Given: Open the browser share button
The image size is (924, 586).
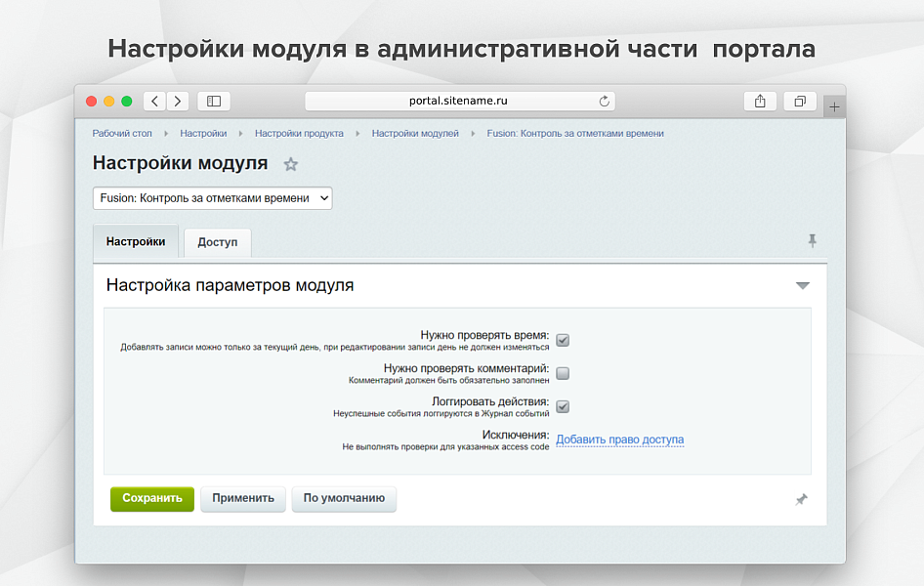Looking at the screenshot, I should point(760,102).
